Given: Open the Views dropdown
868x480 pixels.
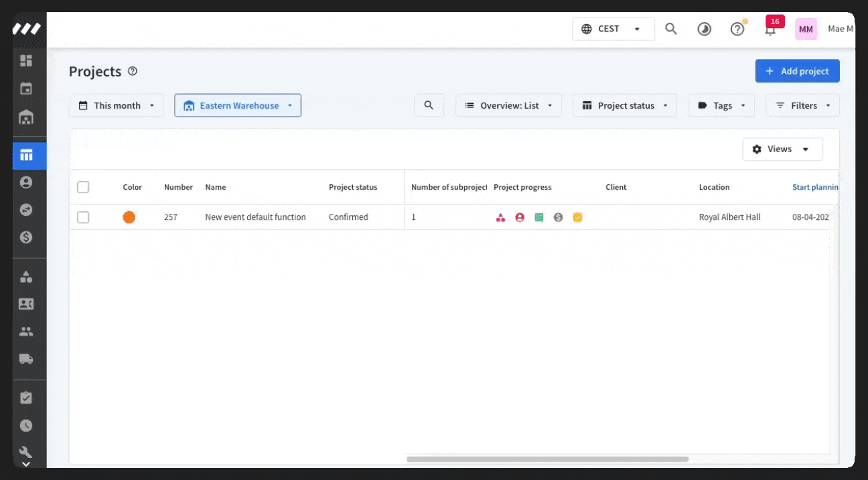Looking at the screenshot, I should (x=782, y=149).
